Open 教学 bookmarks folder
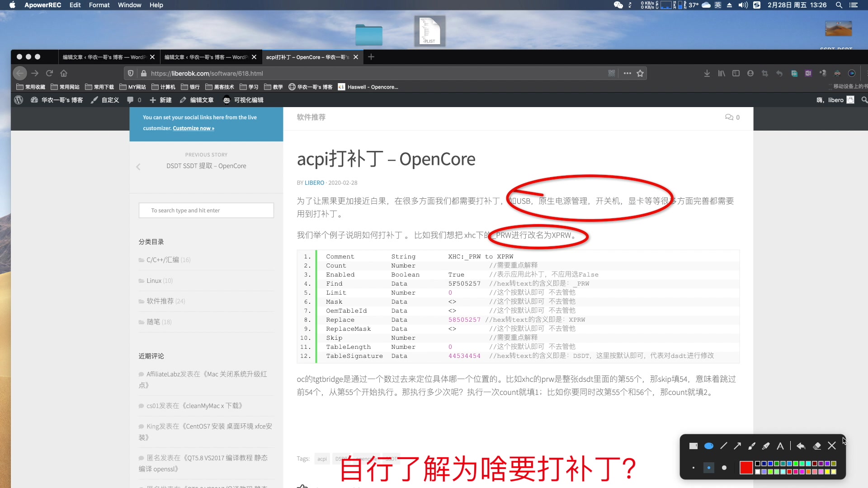 click(x=274, y=87)
